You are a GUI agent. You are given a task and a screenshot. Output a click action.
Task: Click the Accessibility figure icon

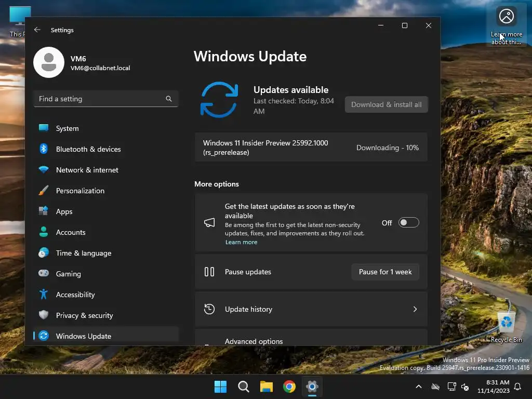pos(44,294)
